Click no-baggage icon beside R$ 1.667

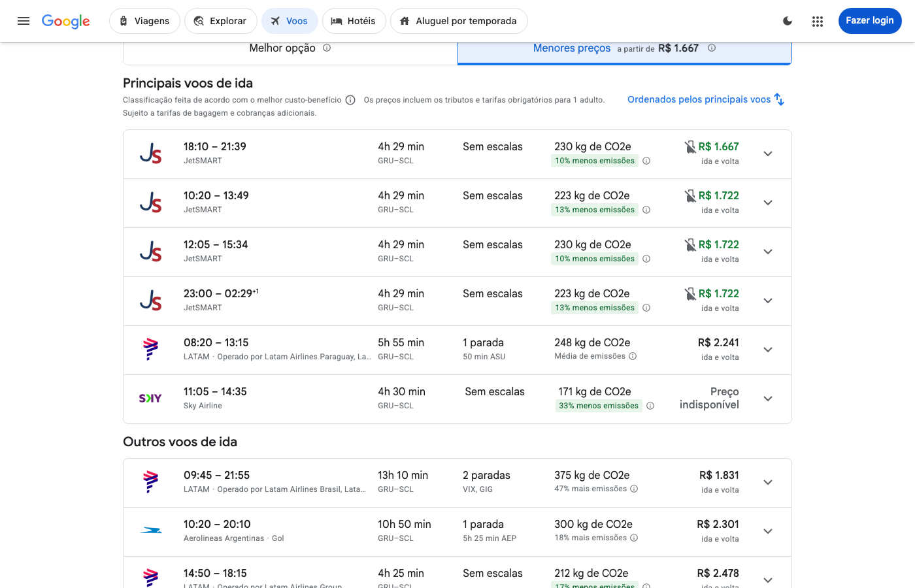point(690,147)
